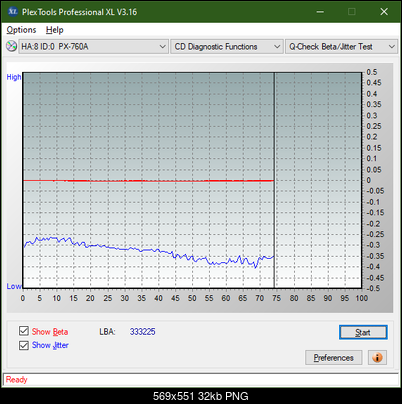Start the Beta/Jitter test
This screenshot has width=402, height=404.
363,332
